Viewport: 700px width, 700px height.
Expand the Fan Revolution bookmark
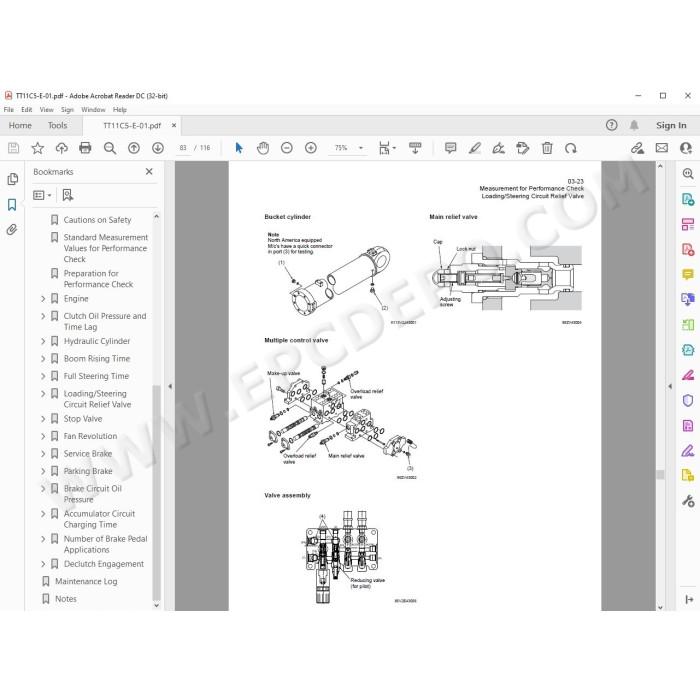point(43,437)
